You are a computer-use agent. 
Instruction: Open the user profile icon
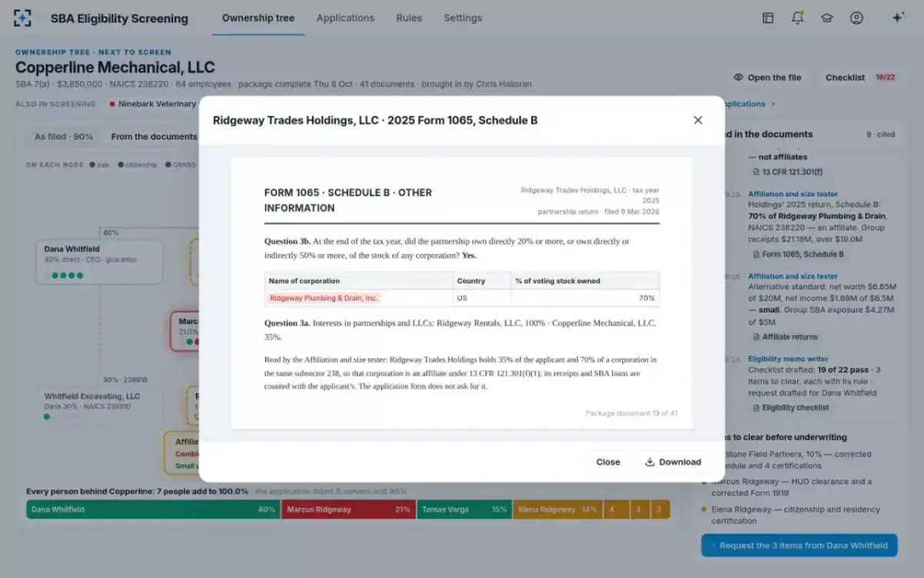856,18
